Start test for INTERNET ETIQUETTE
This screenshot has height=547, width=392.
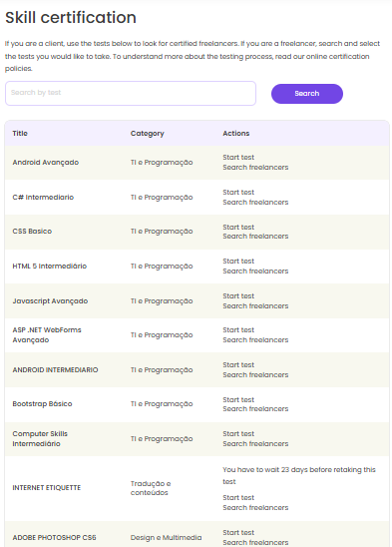[238, 498]
